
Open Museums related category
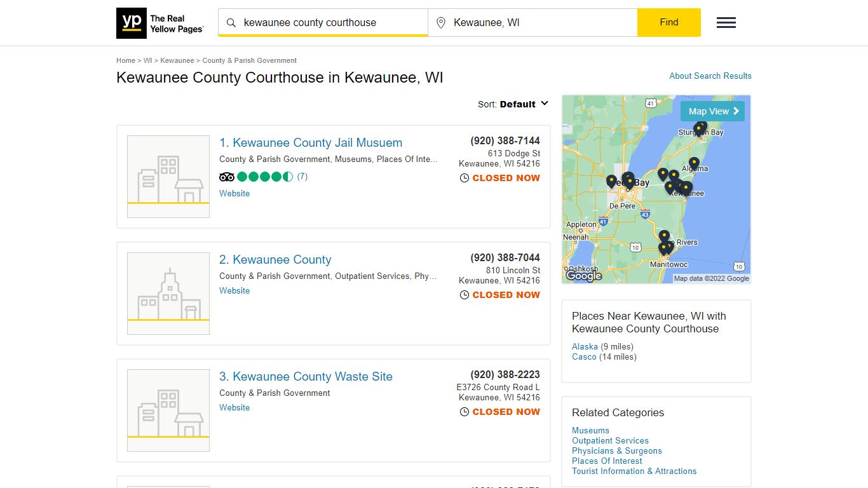pyautogui.click(x=590, y=431)
